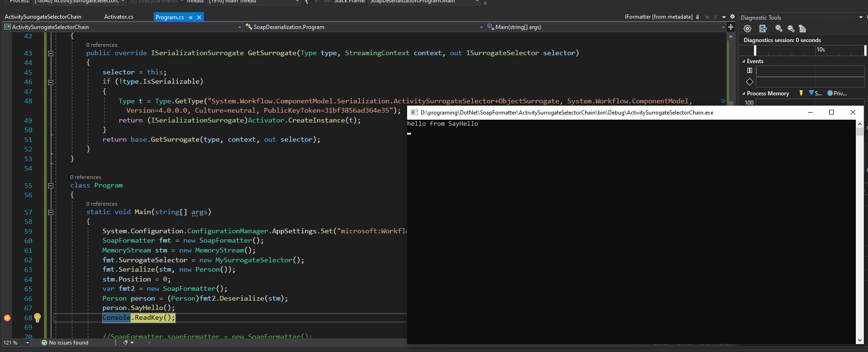
Task: Open the Diagnostic Tools window options dropdown
Action: [861, 17]
